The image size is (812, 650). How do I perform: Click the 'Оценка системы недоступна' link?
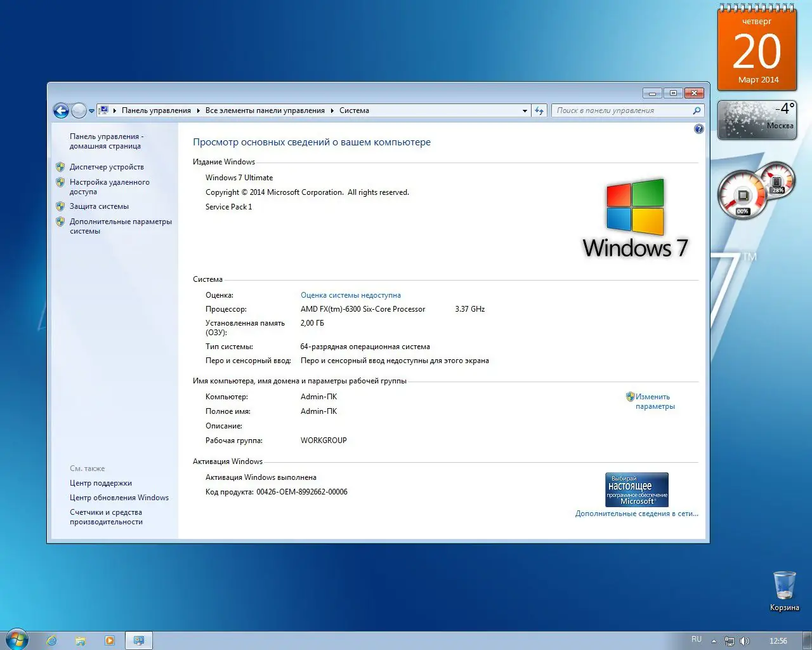click(351, 295)
